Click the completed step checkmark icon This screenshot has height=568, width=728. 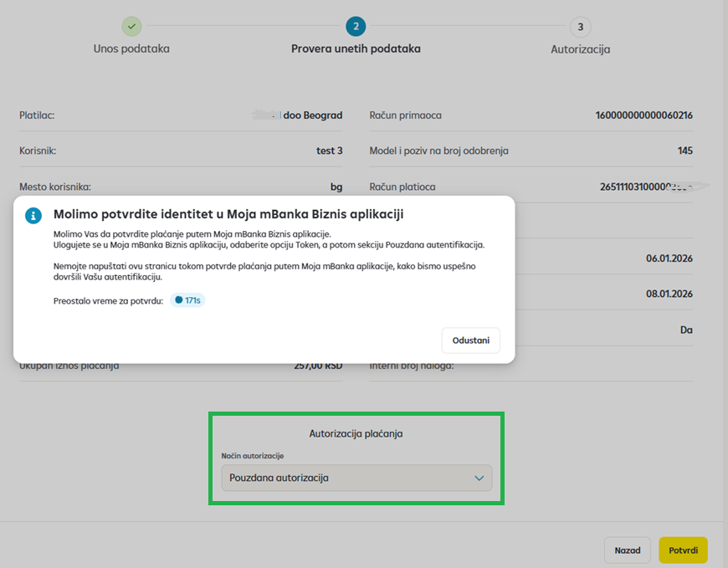pyautogui.click(x=132, y=27)
